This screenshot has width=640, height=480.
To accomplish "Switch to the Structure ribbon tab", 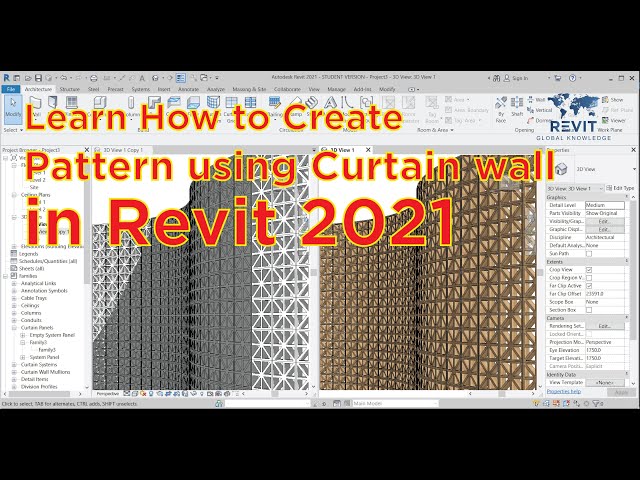I will click(70, 89).
